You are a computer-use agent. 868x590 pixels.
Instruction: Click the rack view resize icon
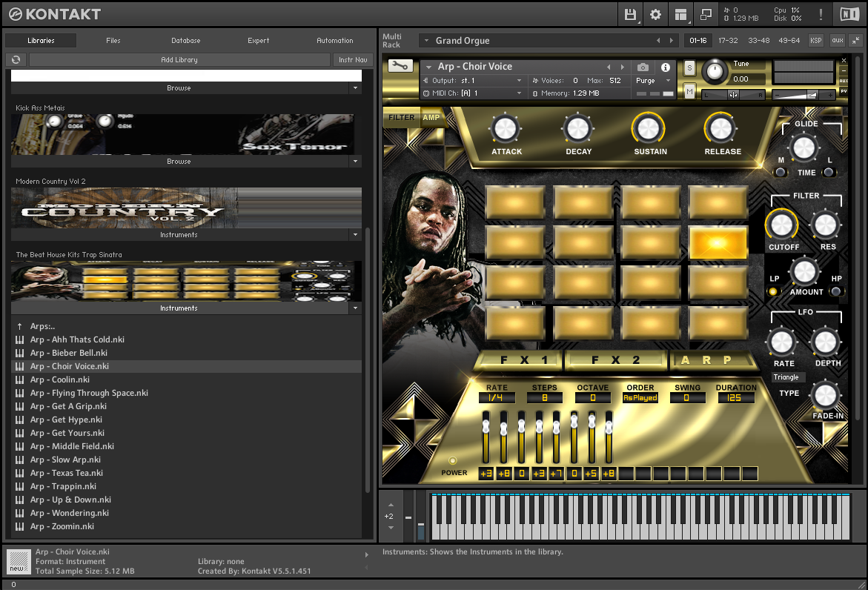click(x=706, y=14)
